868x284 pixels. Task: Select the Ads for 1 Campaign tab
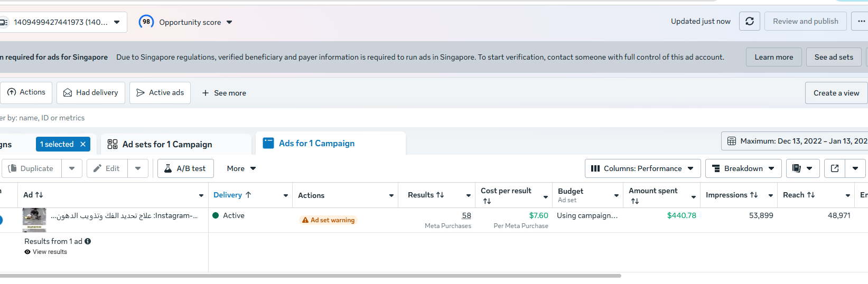click(316, 143)
